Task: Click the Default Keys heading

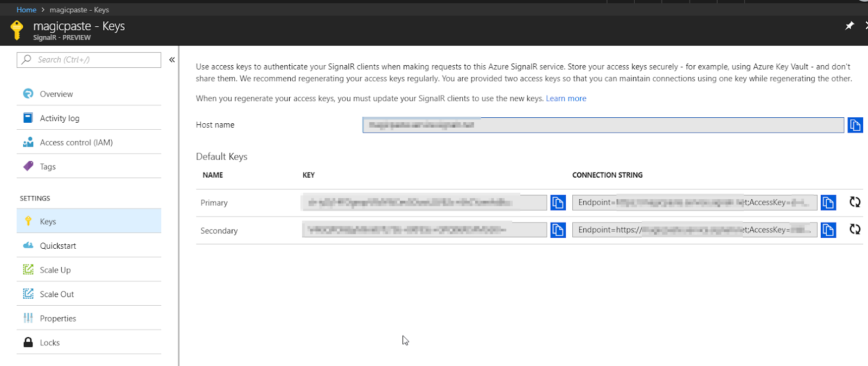Action: coord(221,156)
